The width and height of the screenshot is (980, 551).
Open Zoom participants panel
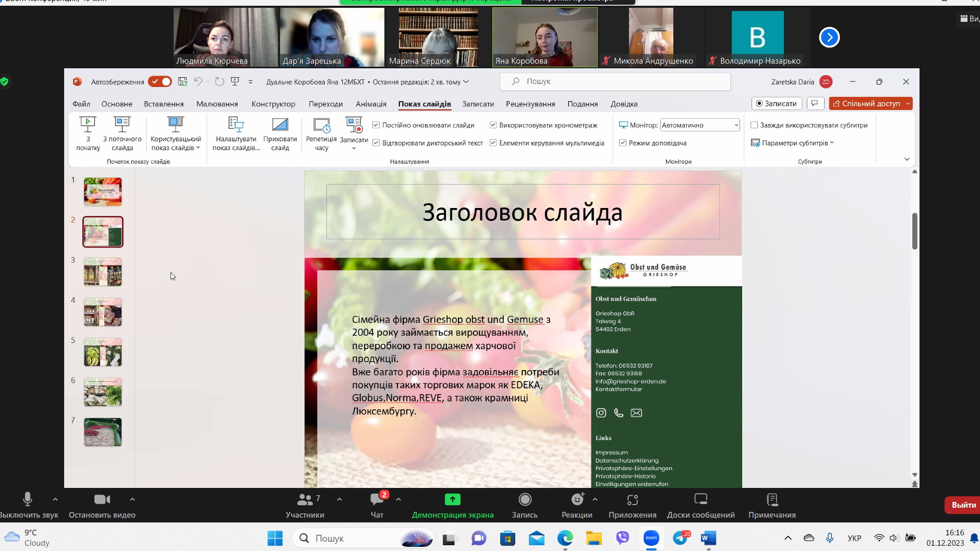pyautogui.click(x=305, y=506)
